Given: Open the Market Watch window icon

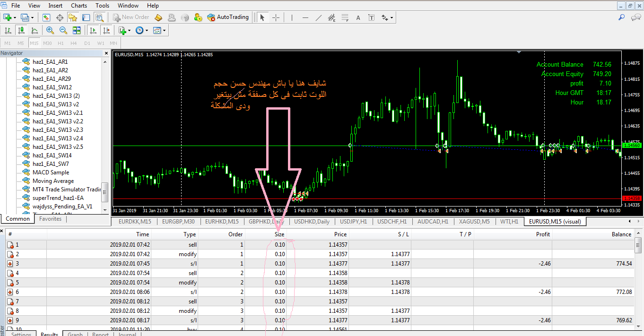Looking at the screenshot, I should coord(46,17).
